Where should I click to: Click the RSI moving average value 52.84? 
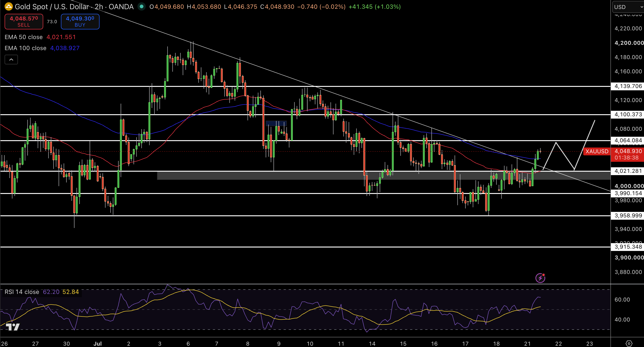click(71, 292)
